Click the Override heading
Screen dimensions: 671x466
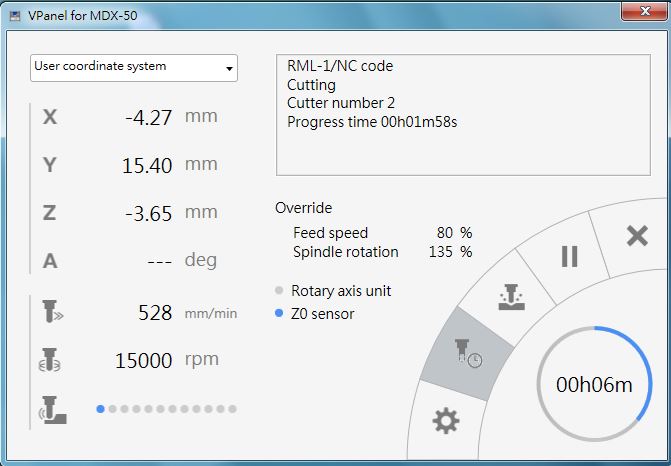(x=303, y=208)
